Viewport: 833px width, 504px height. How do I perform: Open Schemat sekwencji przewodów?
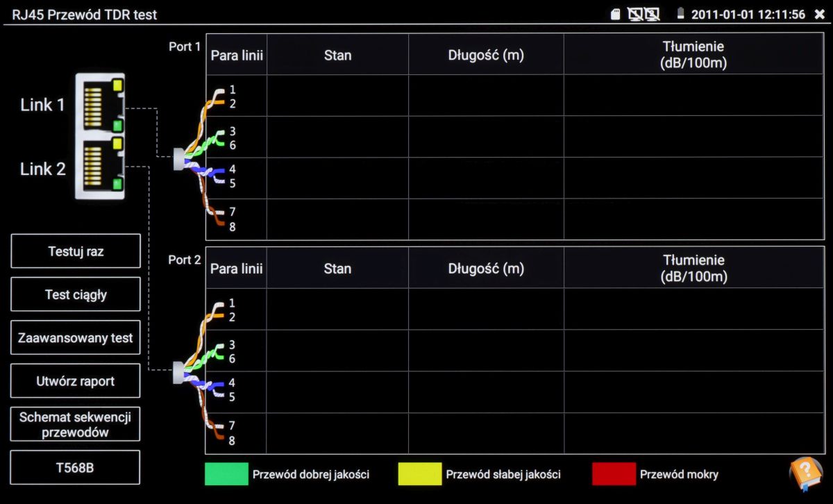click(76, 424)
